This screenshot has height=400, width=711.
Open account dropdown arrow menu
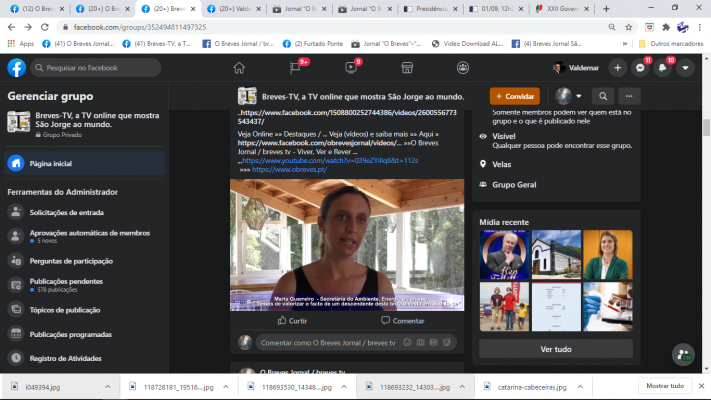[x=685, y=68]
